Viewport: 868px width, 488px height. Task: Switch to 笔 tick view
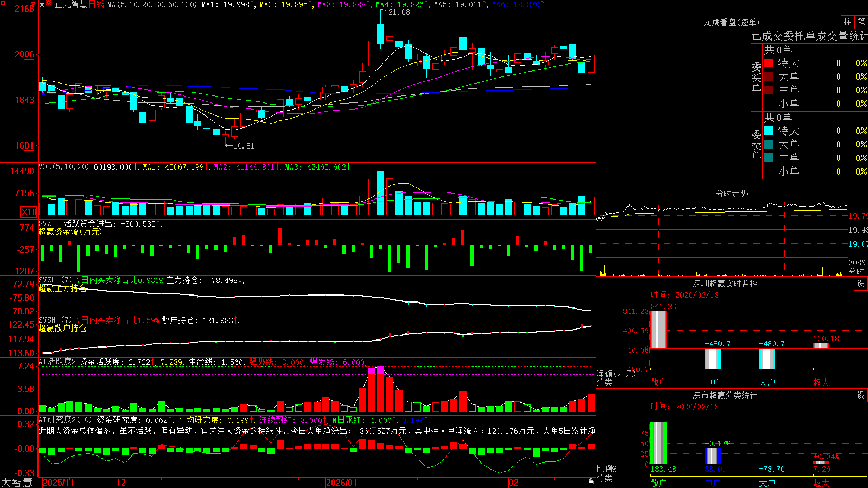pos(861,22)
